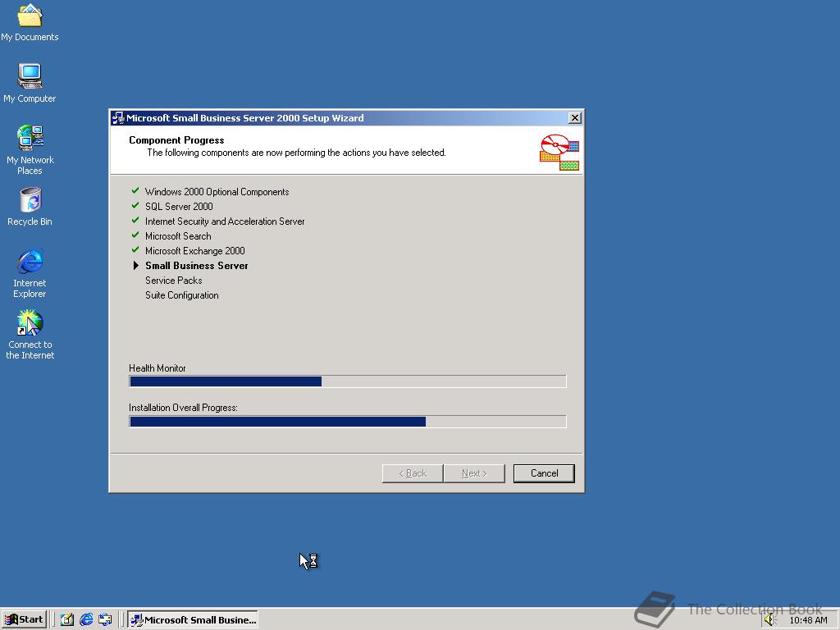Click the Outlook Express quick launch icon

coord(105,619)
